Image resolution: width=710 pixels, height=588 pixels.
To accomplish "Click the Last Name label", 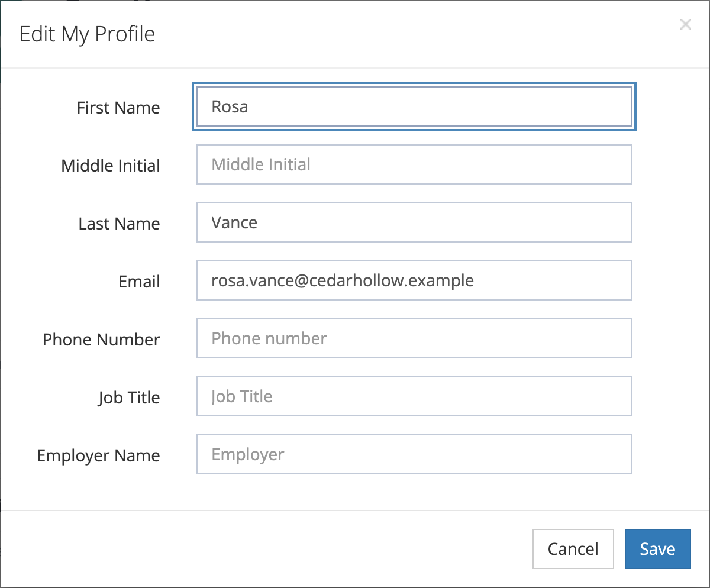I will [x=119, y=224].
